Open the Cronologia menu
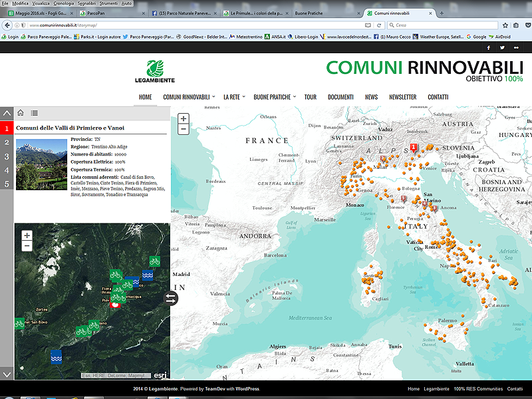This screenshot has width=532, height=399. (63, 3)
